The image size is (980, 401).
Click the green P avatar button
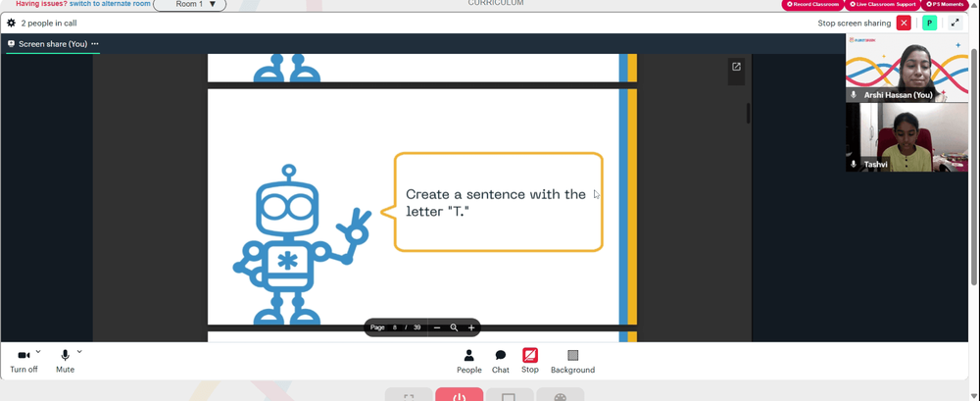929,24
